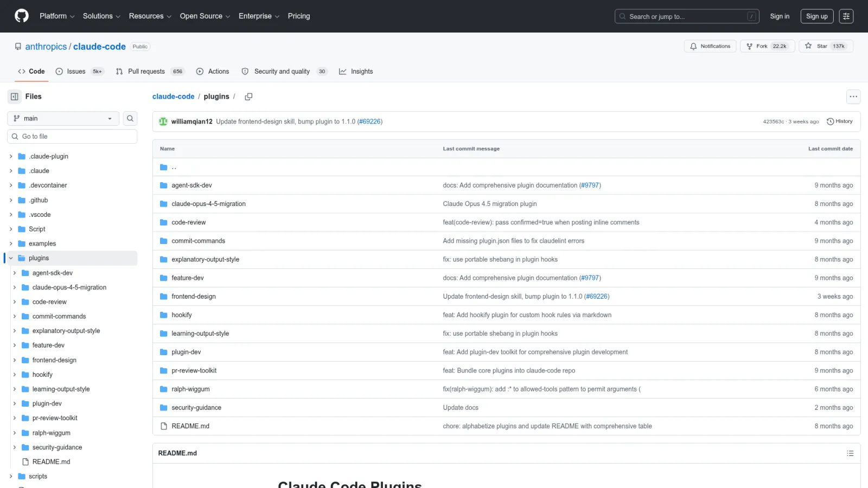Open the Pricing link

(x=299, y=16)
